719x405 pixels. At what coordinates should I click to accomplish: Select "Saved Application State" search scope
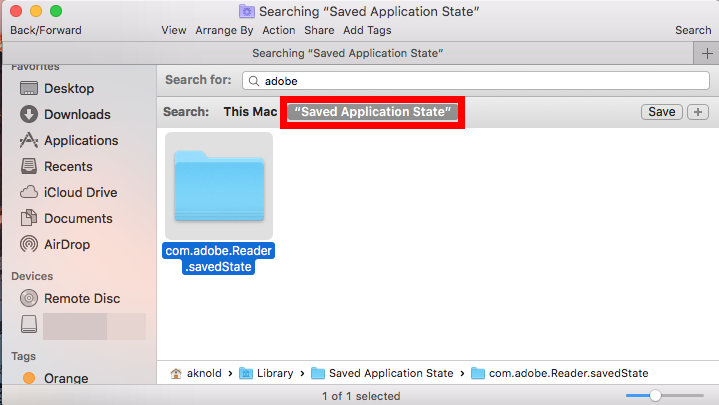click(x=372, y=112)
